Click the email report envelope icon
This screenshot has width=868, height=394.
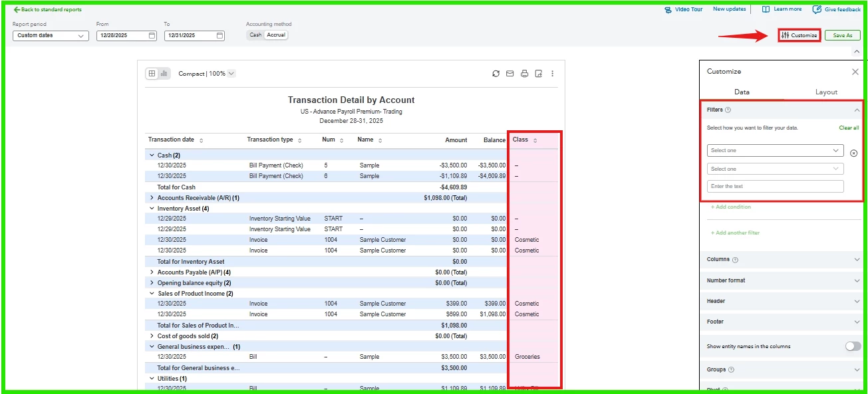pyautogui.click(x=509, y=74)
